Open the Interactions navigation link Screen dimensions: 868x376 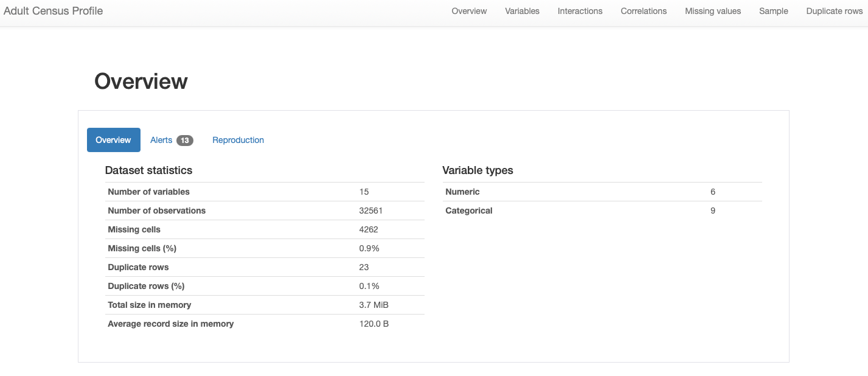click(580, 11)
